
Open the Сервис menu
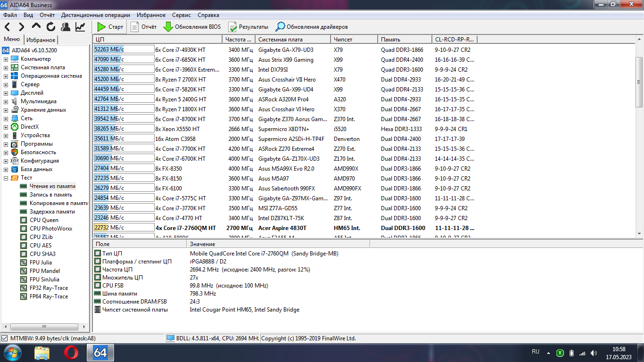(182, 15)
